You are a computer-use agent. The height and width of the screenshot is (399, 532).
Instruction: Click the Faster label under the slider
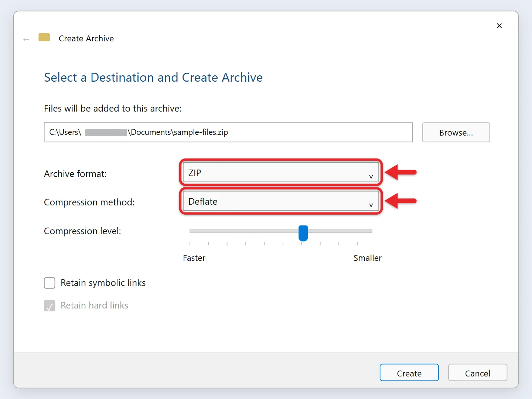coord(194,258)
